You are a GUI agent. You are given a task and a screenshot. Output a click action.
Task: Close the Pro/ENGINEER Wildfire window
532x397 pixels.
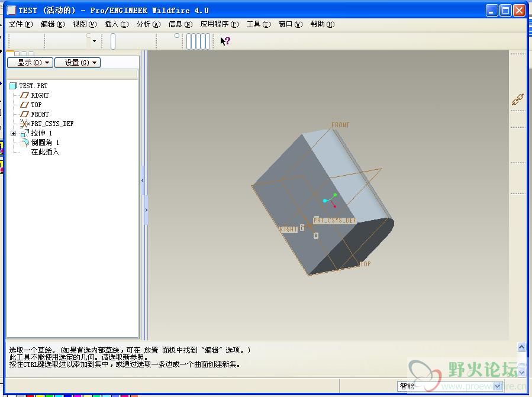[519, 11]
